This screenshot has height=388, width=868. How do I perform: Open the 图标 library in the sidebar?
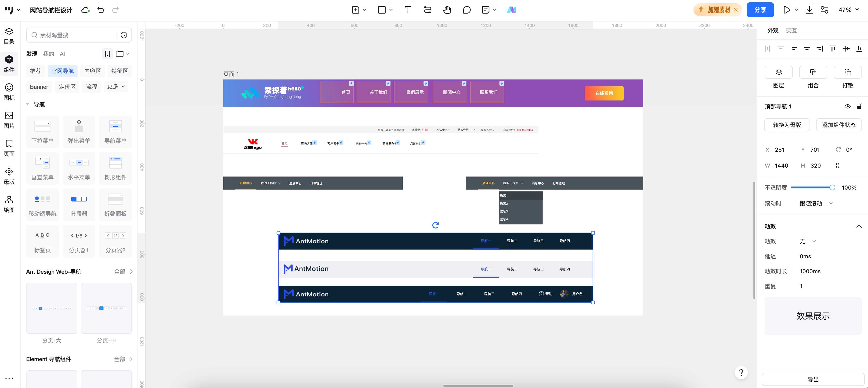coord(9,92)
